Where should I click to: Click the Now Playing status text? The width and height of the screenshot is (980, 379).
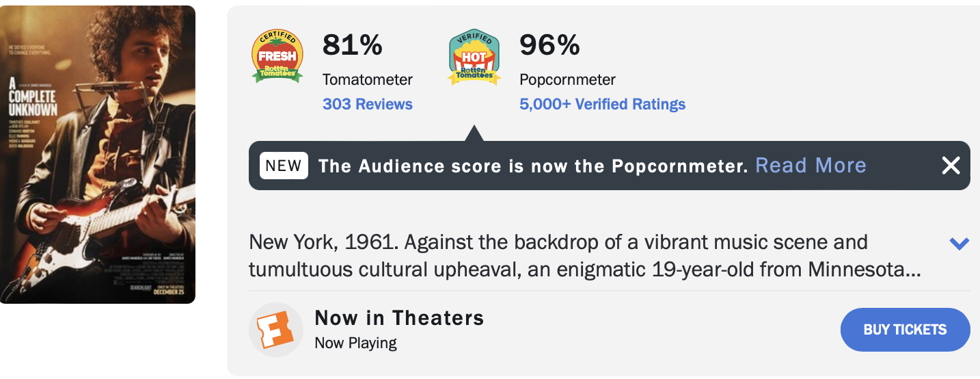[355, 342]
